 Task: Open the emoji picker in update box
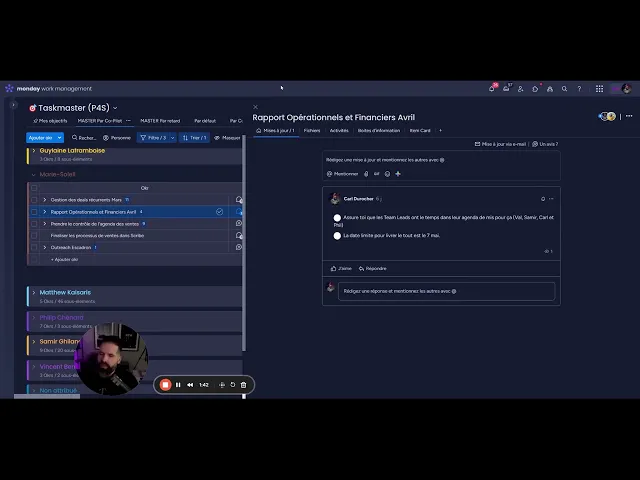coord(387,174)
